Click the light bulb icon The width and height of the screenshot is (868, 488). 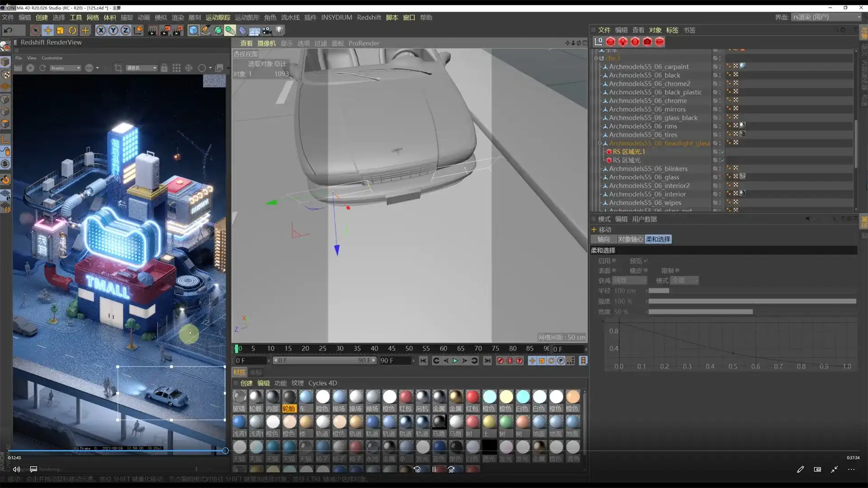click(279, 30)
